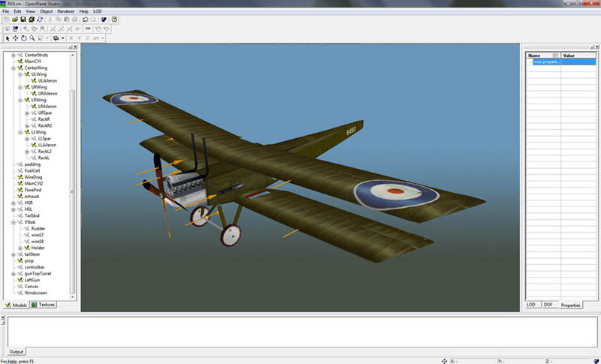Click the camera view icon in third toolbar

[x=56, y=38]
